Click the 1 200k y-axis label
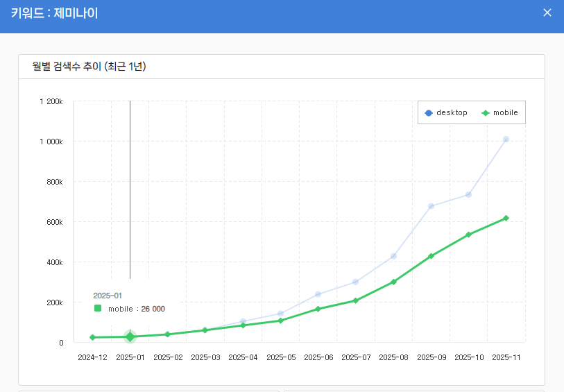Screen dimensions: 564x392 (x=51, y=101)
